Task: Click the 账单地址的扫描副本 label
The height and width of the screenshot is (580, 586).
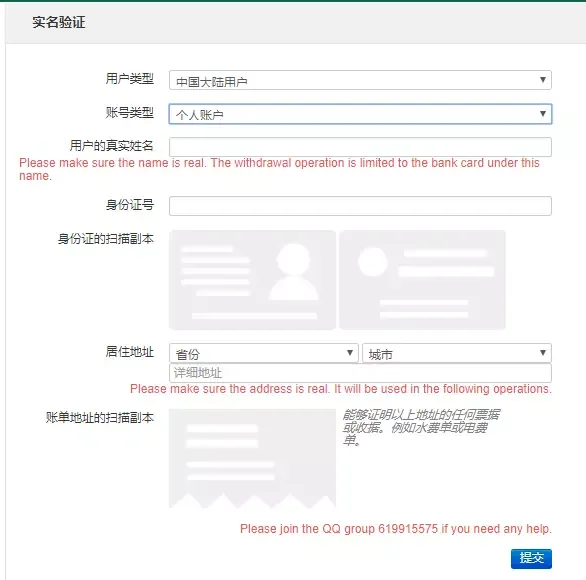Action: (x=100, y=417)
